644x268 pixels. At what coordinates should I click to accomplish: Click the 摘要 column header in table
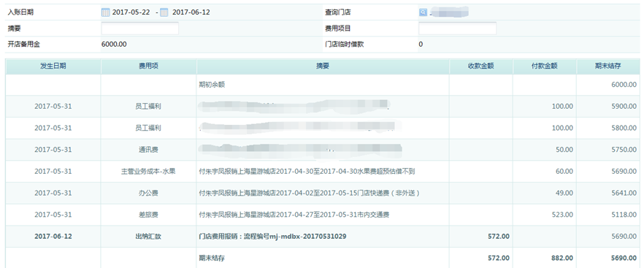(x=323, y=66)
